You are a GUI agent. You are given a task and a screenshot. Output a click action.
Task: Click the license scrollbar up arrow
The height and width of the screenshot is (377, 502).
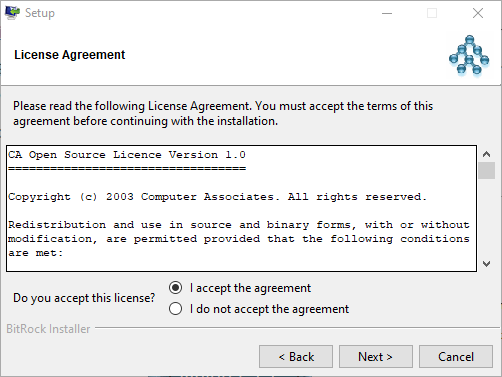[x=486, y=154]
